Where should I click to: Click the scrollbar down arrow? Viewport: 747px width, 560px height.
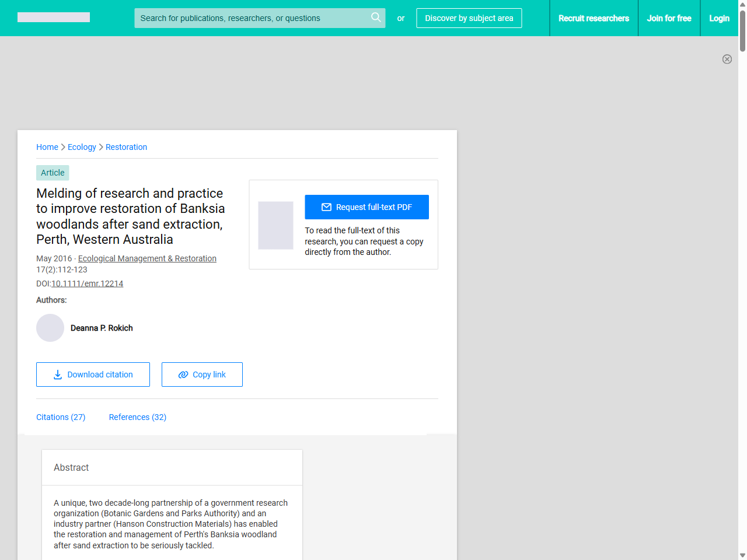(x=742, y=555)
